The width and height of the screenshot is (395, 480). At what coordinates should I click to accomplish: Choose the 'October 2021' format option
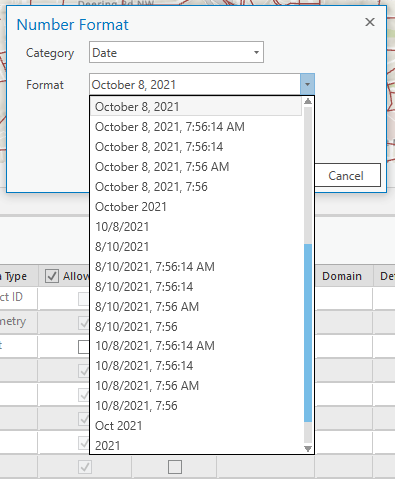point(131,207)
